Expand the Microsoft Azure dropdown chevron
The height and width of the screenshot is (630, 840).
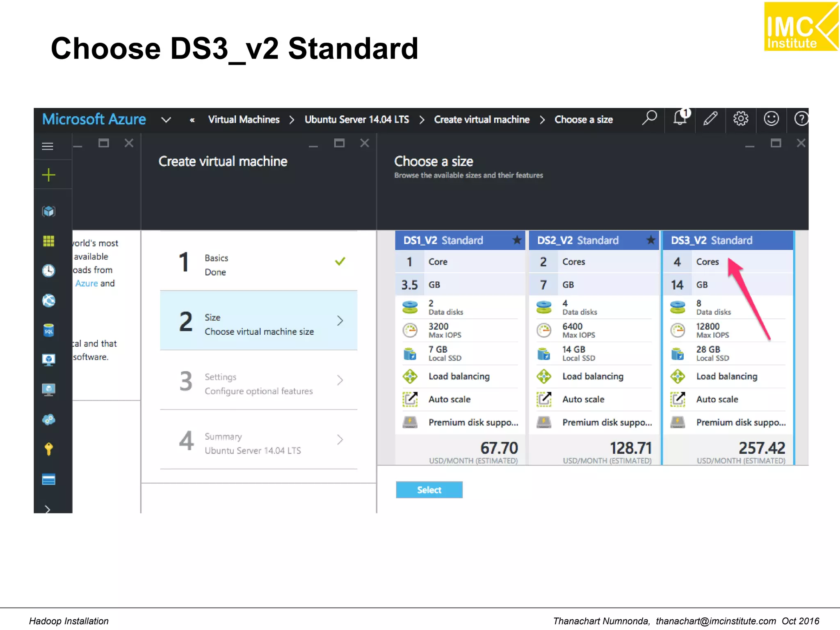pos(166,120)
